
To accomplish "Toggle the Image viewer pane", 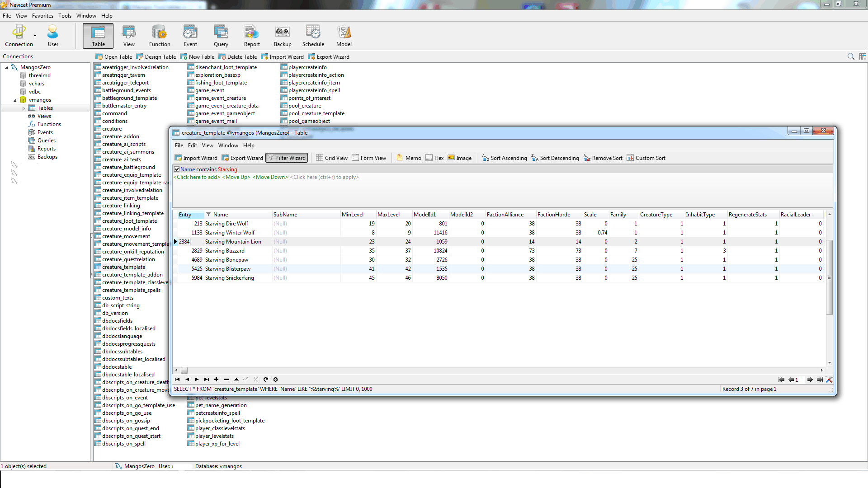I will pyautogui.click(x=460, y=158).
